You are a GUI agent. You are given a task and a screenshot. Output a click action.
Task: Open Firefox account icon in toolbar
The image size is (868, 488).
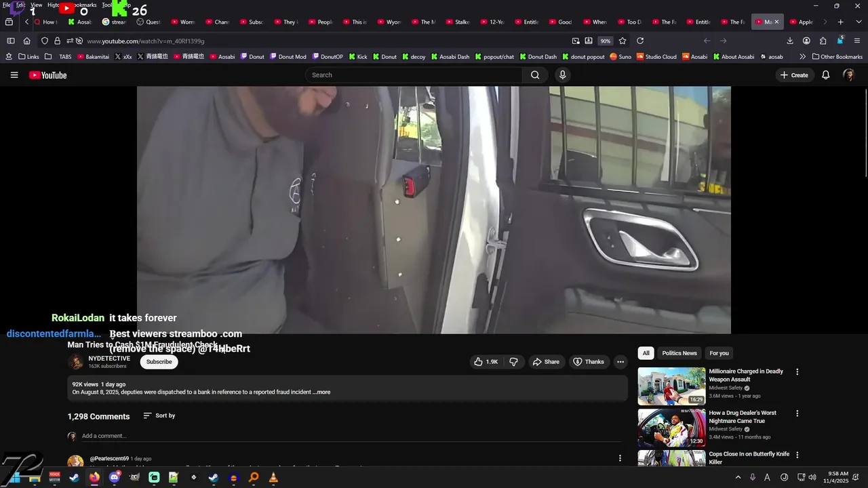(x=806, y=41)
